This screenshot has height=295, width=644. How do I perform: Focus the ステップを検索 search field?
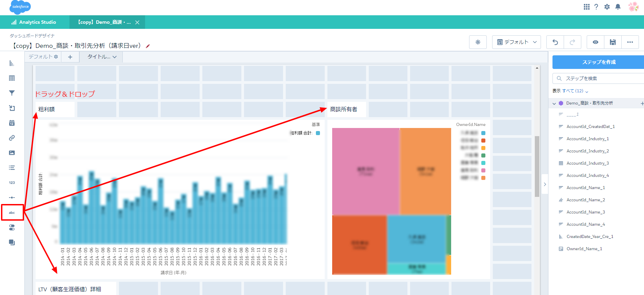point(600,78)
